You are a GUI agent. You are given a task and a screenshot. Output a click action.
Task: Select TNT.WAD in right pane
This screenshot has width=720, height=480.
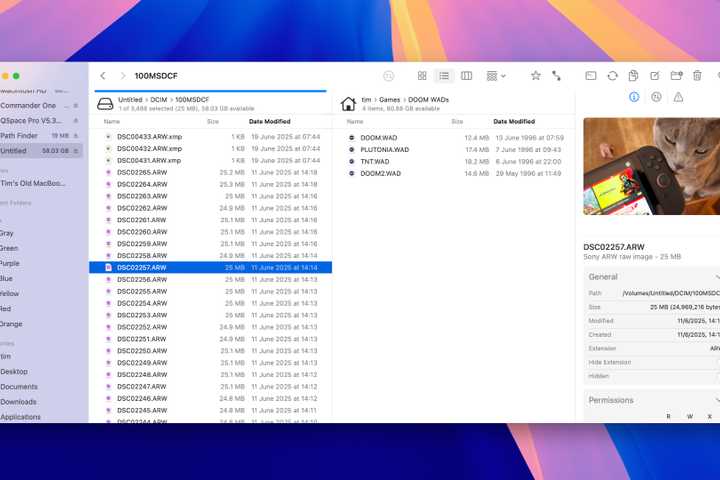tap(455, 162)
